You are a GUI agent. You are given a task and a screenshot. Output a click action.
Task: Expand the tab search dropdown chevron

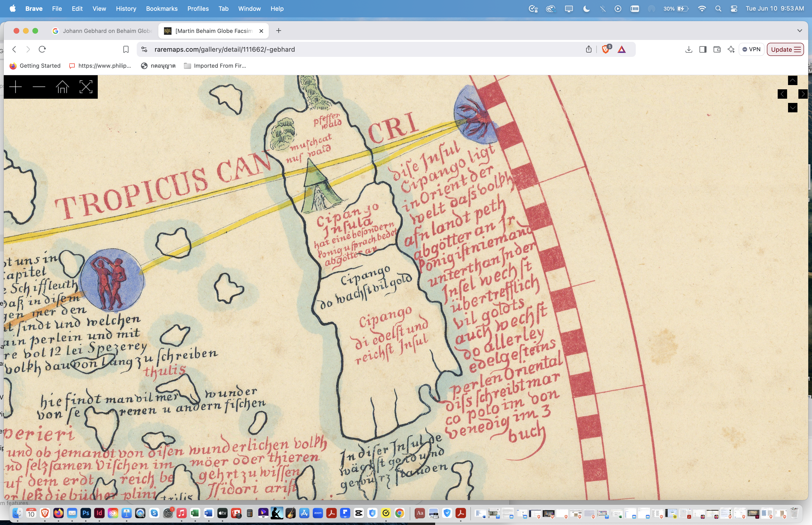pyautogui.click(x=799, y=31)
